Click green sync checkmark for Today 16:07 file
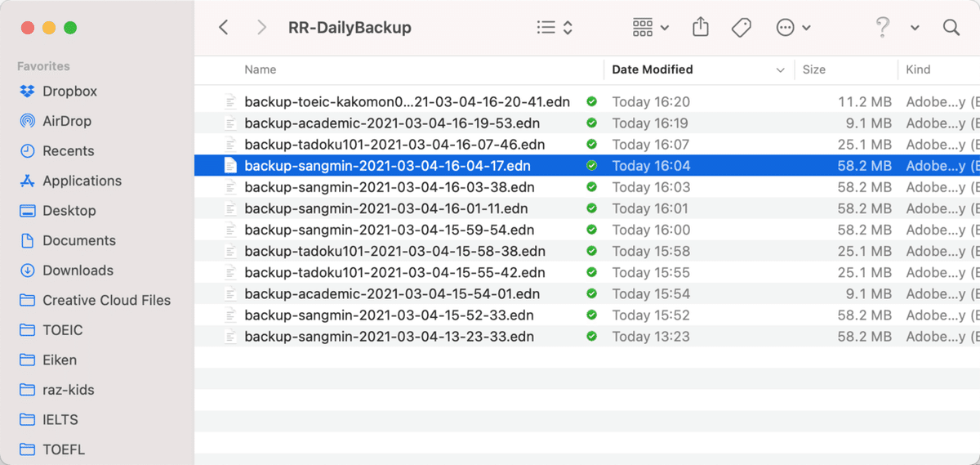 [x=592, y=145]
